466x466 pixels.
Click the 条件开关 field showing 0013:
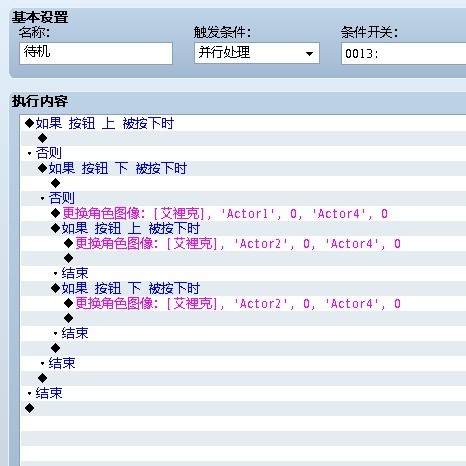403,53
